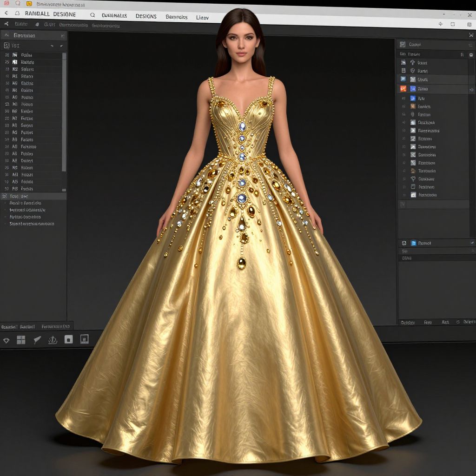Image resolution: width=476 pixels, height=476 pixels.
Task: Click the diamond gem icon in bottom toolbar
Action: coord(7,340)
